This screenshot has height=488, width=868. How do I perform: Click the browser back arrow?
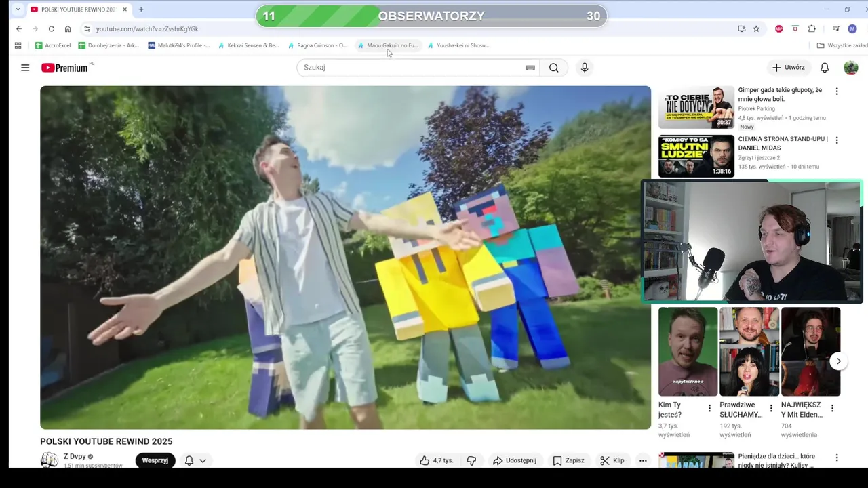tap(19, 28)
